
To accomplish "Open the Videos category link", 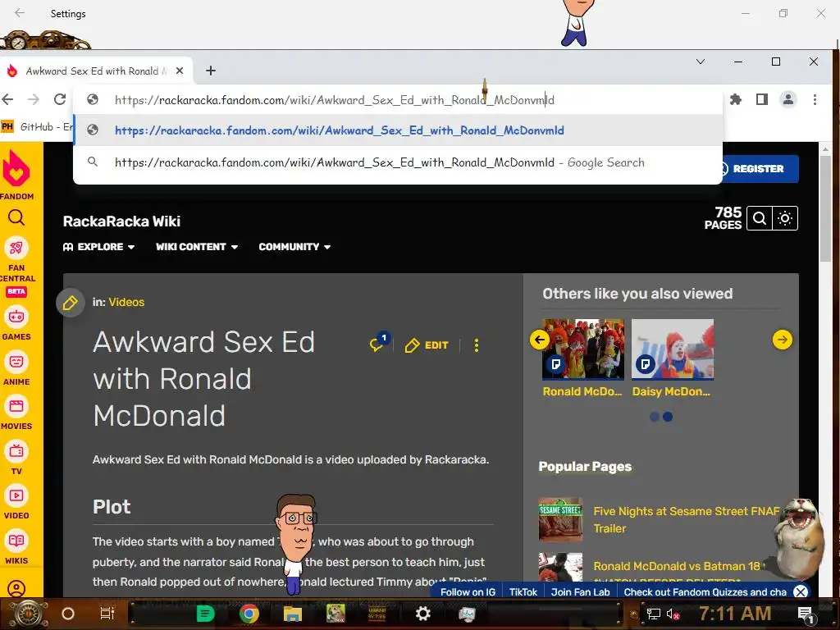I will tap(126, 302).
